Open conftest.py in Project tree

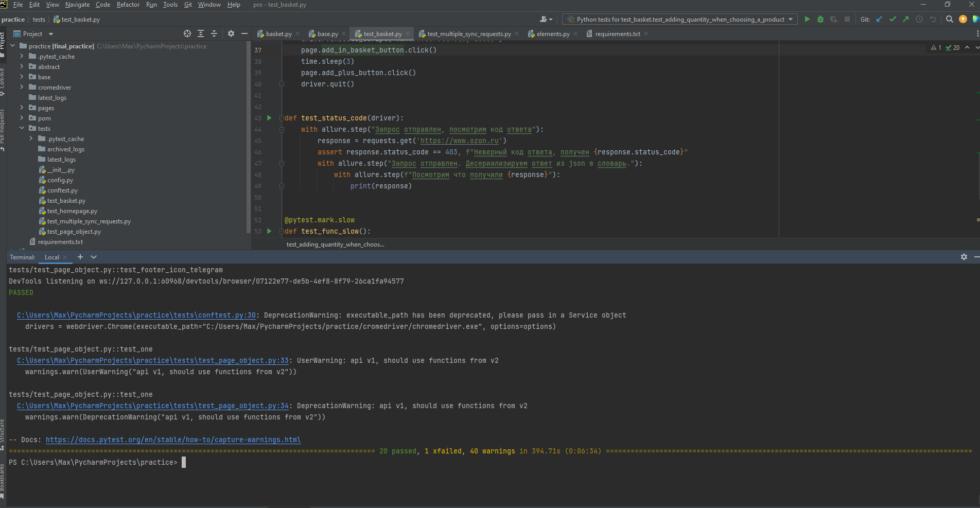pos(62,190)
